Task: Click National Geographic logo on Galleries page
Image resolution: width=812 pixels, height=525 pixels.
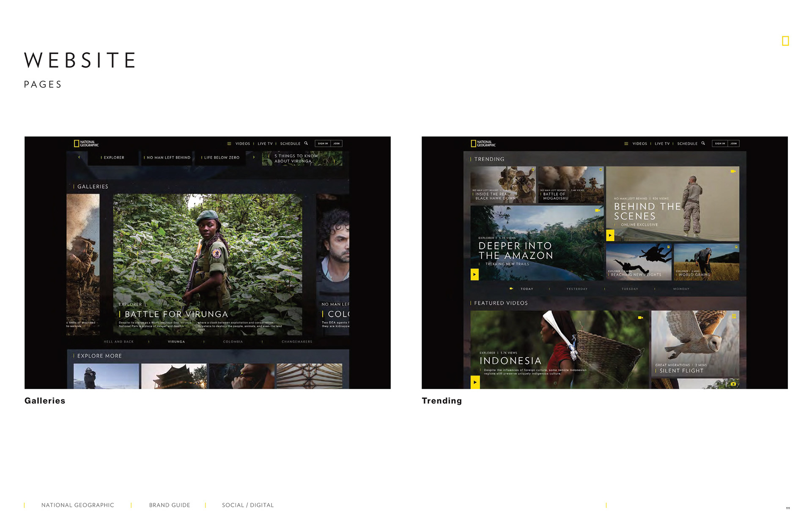Action: (86, 144)
